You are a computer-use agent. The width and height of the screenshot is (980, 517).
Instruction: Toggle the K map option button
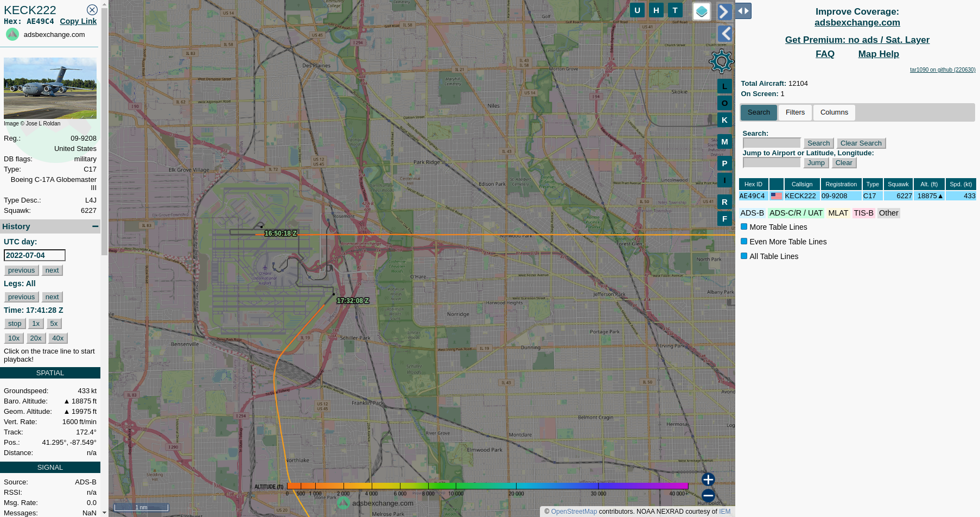point(724,120)
